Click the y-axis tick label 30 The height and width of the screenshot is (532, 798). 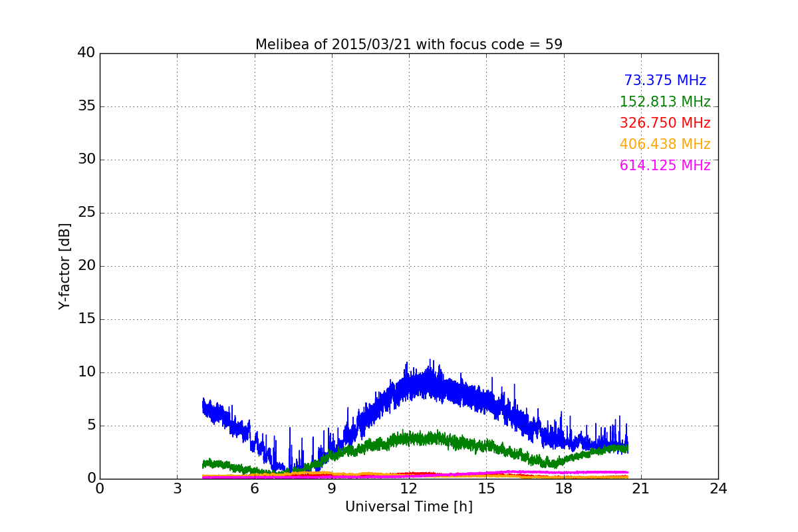pyautogui.click(x=86, y=160)
